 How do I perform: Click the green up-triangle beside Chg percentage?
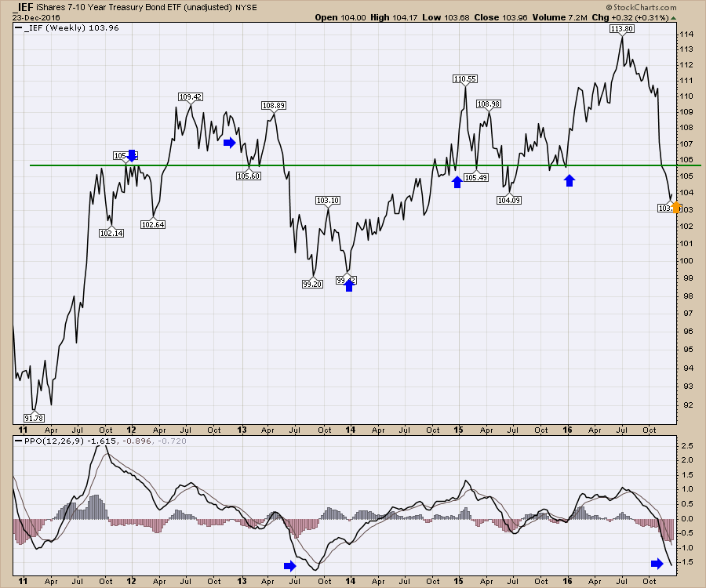coord(673,18)
